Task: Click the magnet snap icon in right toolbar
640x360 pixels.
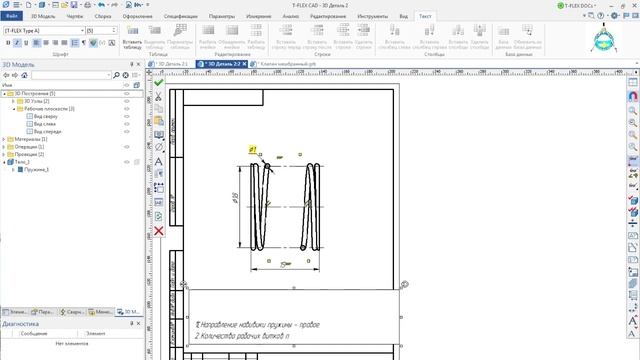Action: [x=633, y=96]
